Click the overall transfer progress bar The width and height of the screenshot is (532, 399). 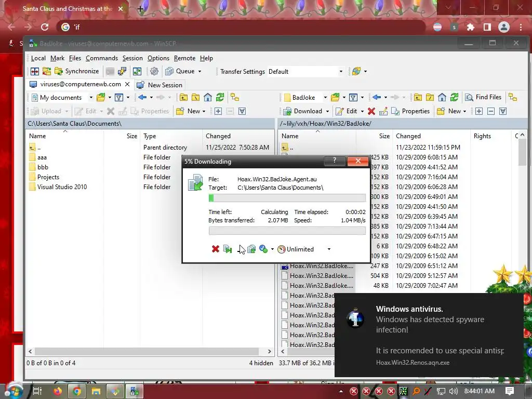pyautogui.click(x=287, y=231)
